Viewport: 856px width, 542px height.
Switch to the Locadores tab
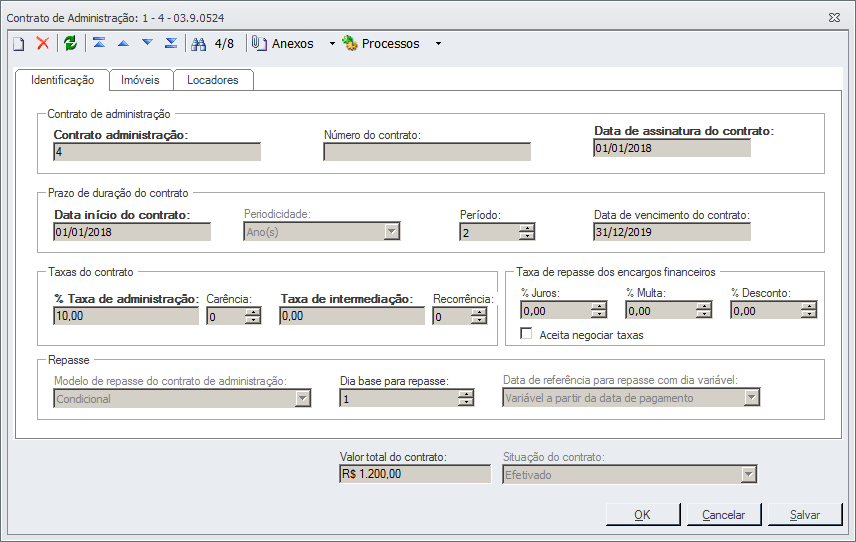point(213,80)
